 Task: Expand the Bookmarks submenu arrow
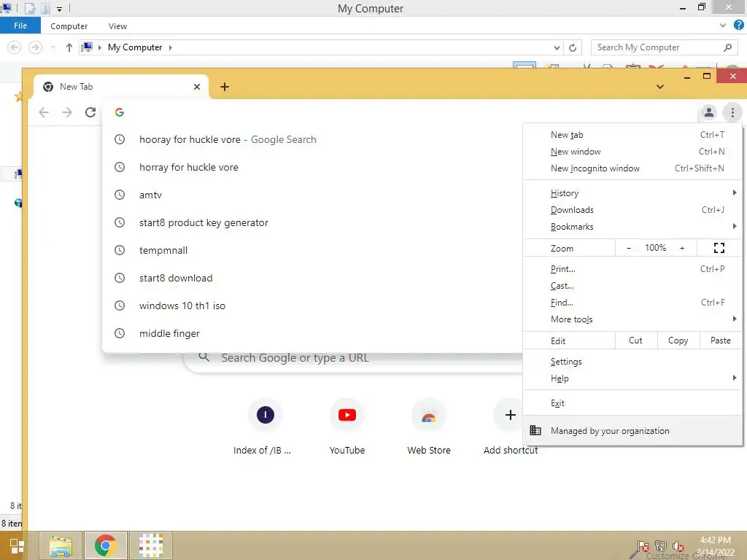(x=734, y=226)
